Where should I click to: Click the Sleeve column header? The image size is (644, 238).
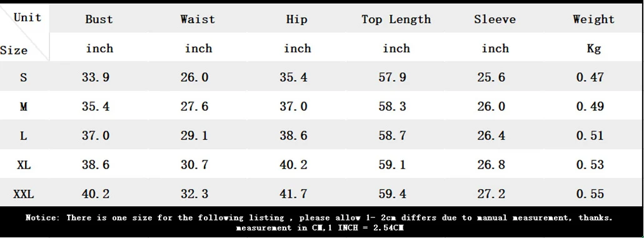pos(495,19)
